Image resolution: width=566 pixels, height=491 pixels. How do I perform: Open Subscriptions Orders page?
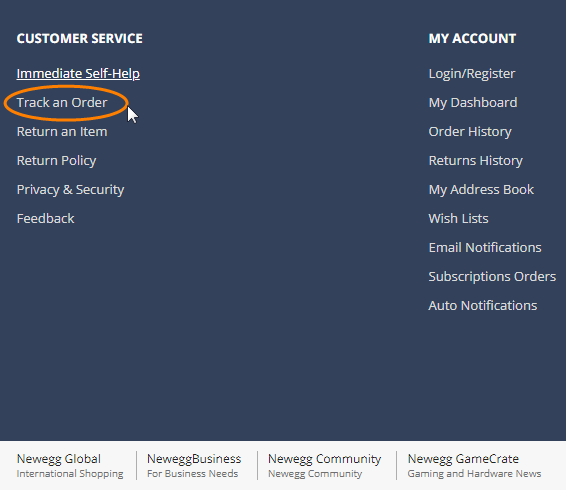pyautogui.click(x=492, y=277)
